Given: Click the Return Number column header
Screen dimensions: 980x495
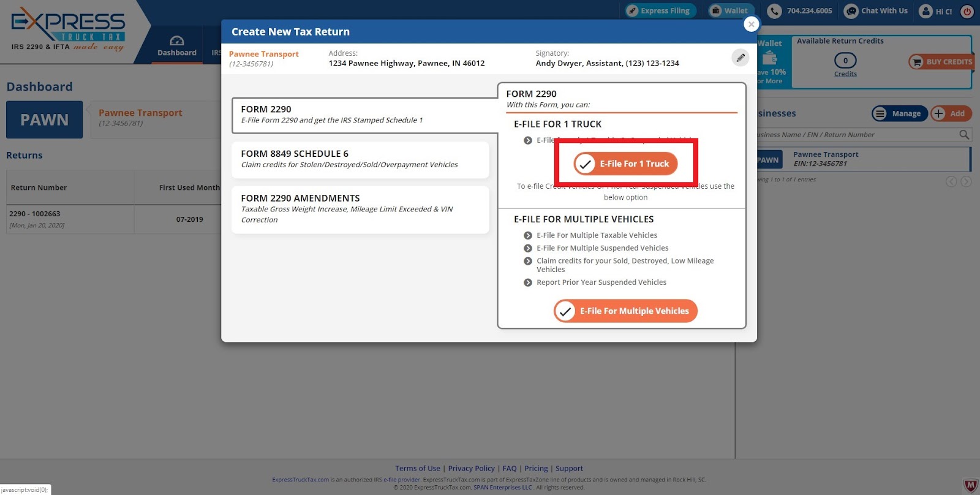Looking at the screenshot, I should [x=39, y=187].
